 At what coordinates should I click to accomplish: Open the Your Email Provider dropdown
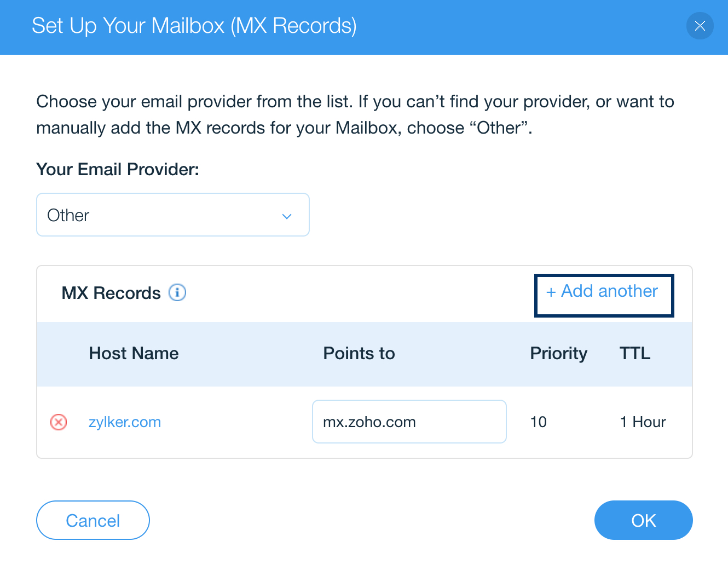(x=173, y=215)
